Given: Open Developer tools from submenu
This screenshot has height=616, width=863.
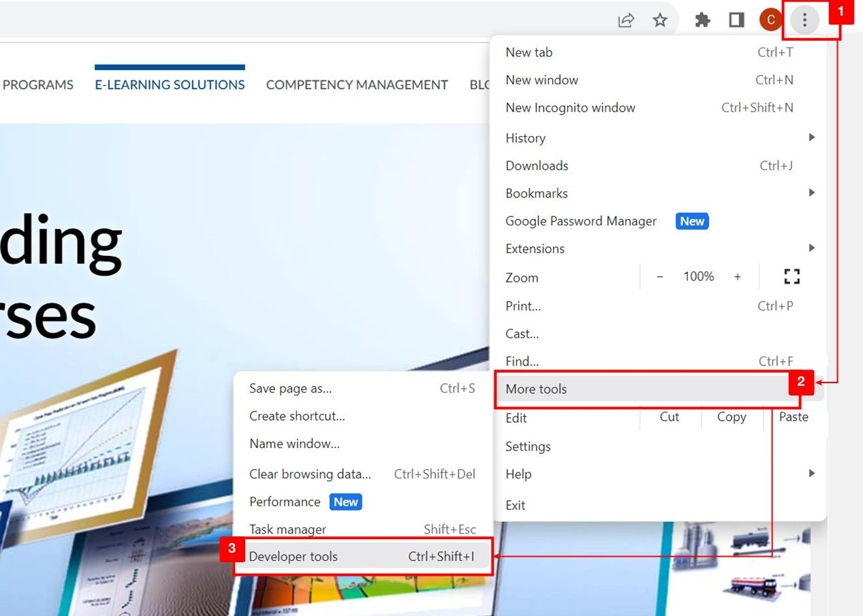Looking at the screenshot, I should pyautogui.click(x=362, y=557).
